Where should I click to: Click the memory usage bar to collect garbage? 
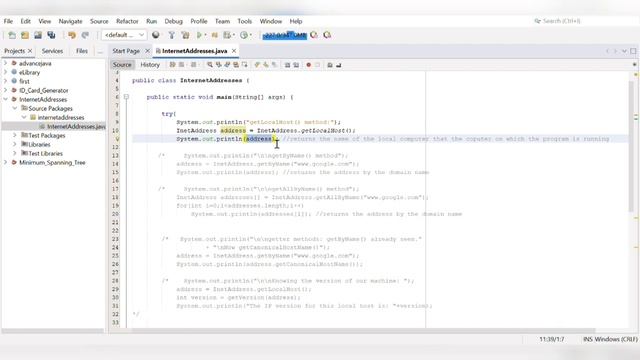point(284,35)
